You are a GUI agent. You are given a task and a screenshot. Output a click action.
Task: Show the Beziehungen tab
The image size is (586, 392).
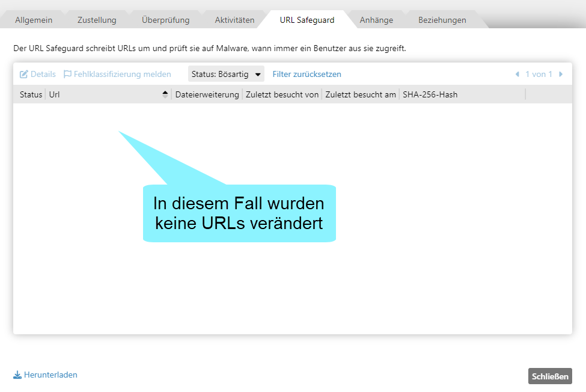click(442, 20)
